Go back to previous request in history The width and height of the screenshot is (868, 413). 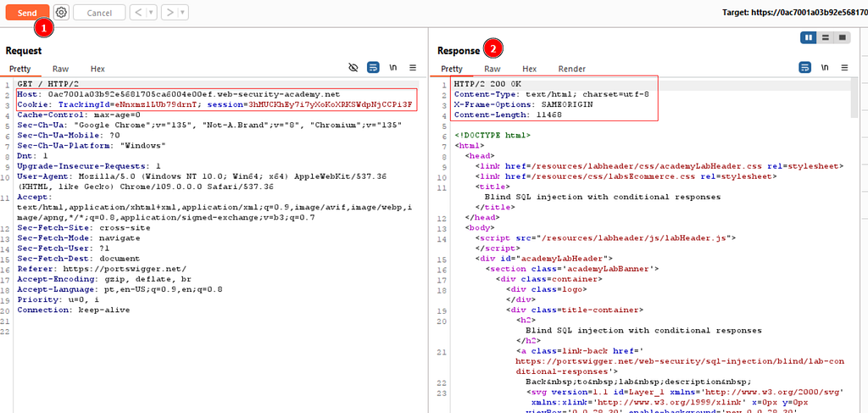[136, 12]
